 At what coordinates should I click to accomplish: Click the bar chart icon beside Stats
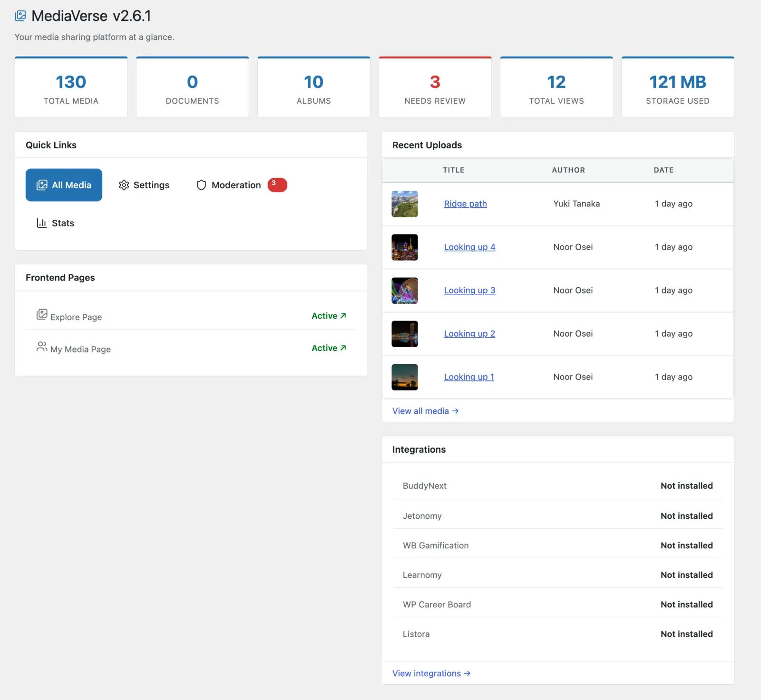point(42,223)
